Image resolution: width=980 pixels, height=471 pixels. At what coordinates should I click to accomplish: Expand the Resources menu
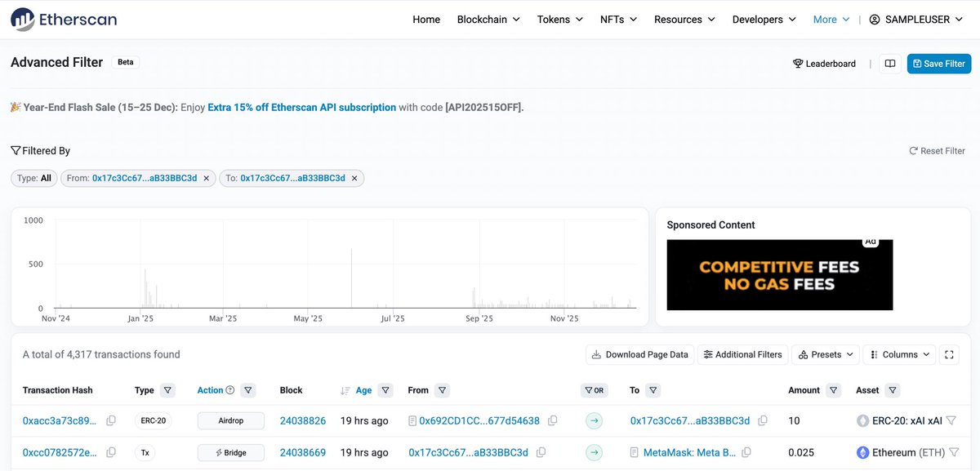pyautogui.click(x=684, y=20)
